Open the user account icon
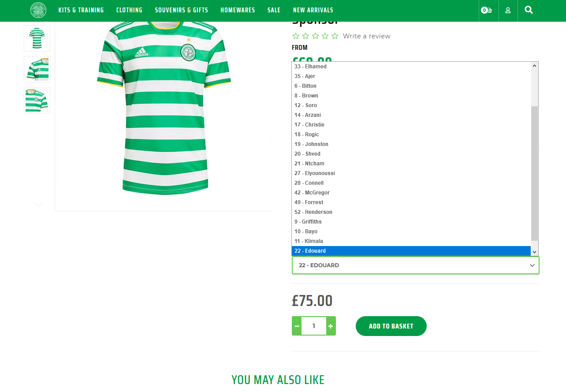The height and width of the screenshot is (392, 566). (508, 10)
